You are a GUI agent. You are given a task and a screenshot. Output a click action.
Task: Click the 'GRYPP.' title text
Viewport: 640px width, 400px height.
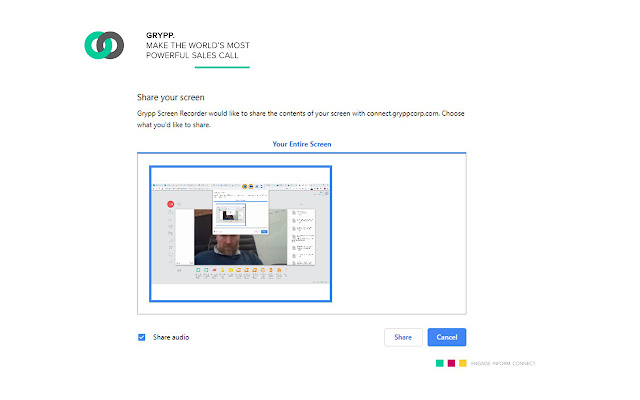tap(160, 36)
